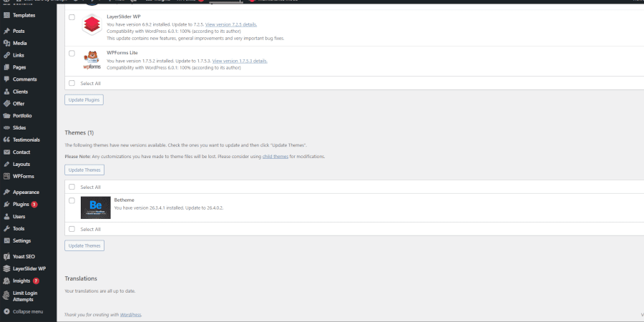Click the Plugins red count badge
Screen dimensions: 644x322
34,204
